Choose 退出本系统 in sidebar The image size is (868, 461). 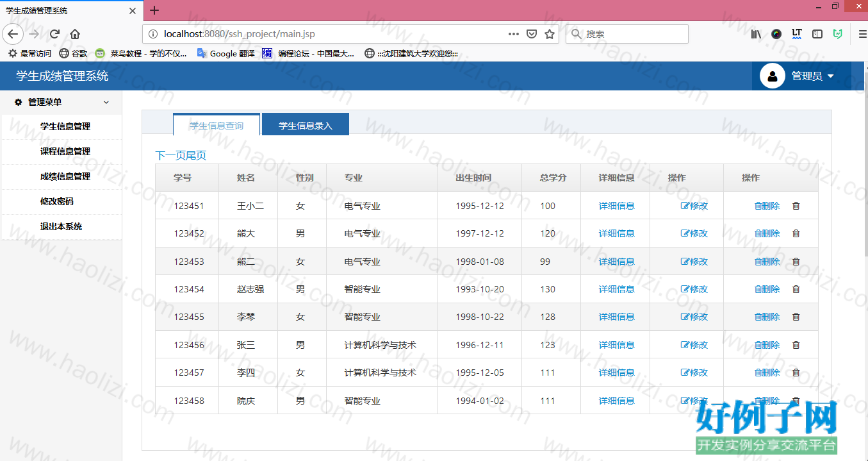pos(61,226)
